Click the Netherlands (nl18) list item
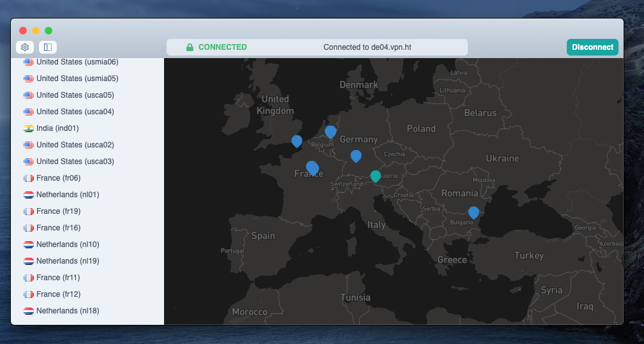Screen dimensions: 644x344 68,311
